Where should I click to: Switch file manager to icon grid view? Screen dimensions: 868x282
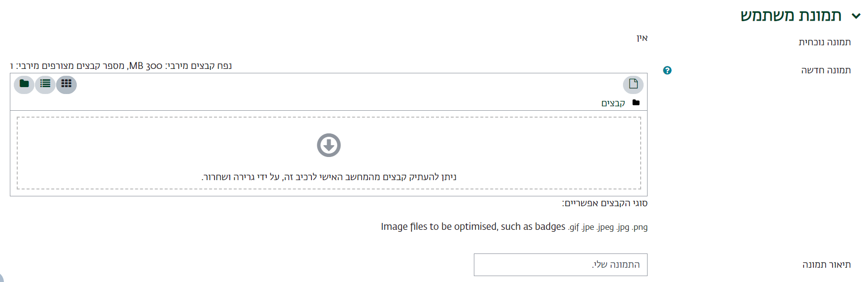[x=66, y=84]
